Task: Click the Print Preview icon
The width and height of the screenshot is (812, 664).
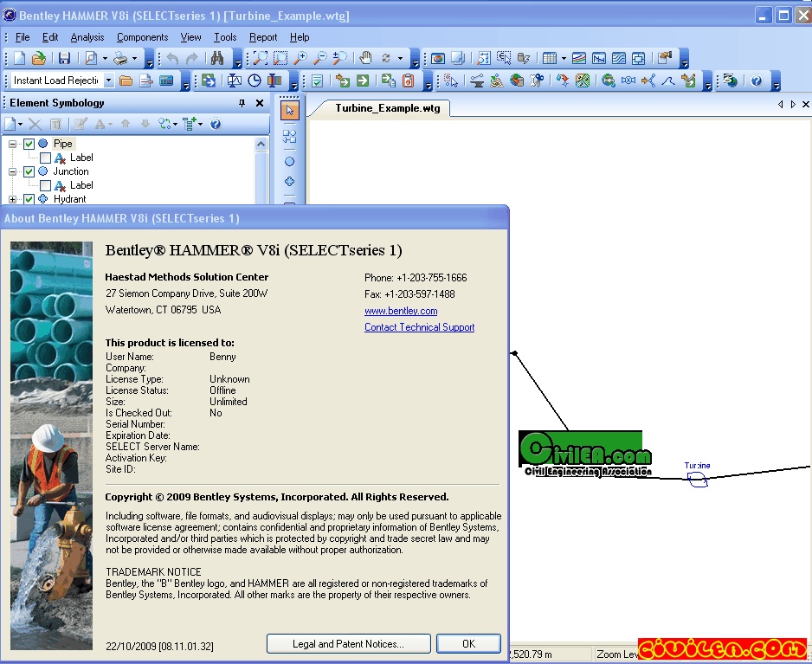Action: 91,58
